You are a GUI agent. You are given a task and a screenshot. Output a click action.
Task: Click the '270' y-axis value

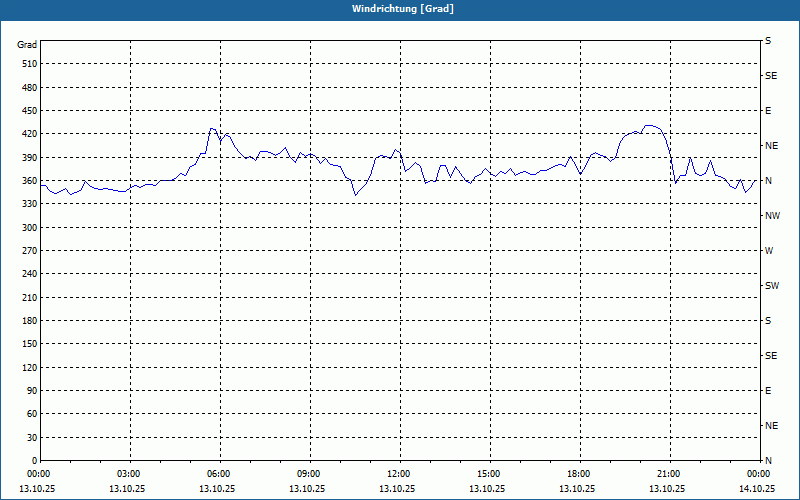click(x=30, y=251)
